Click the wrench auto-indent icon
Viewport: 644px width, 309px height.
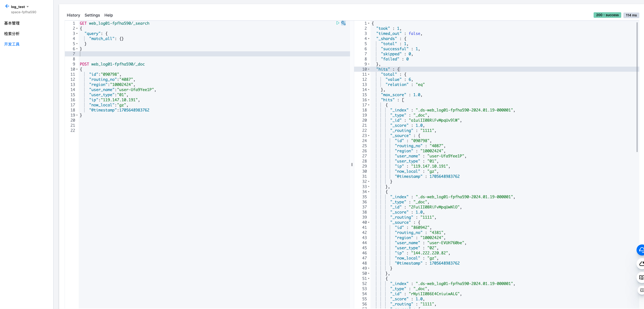tap(344, 23)
